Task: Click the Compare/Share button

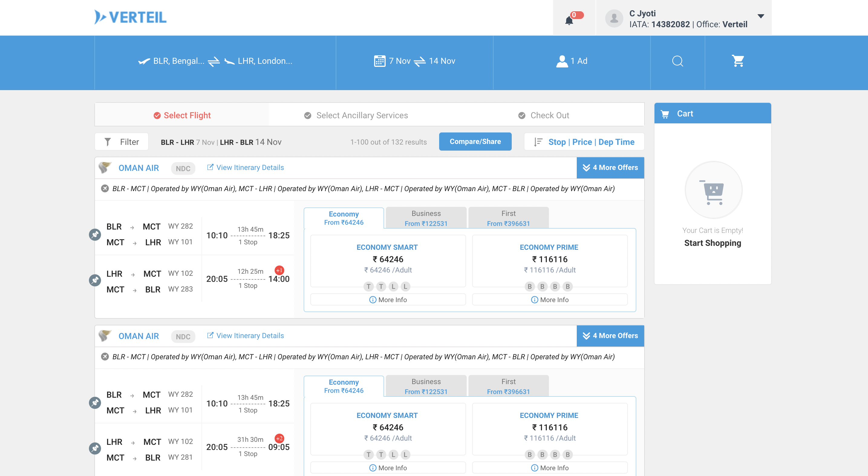Action: (x=475, y=142)
